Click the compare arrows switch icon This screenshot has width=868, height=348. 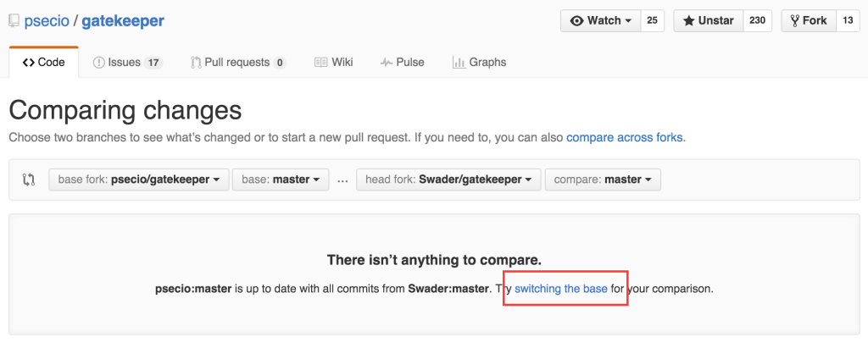(29, 180)
